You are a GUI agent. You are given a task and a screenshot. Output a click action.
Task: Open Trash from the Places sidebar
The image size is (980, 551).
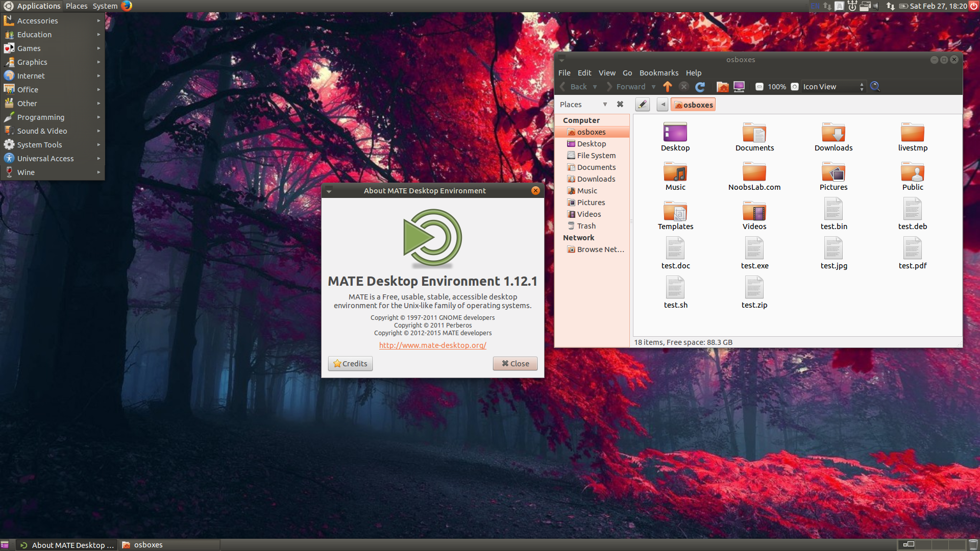coord(585,226)
